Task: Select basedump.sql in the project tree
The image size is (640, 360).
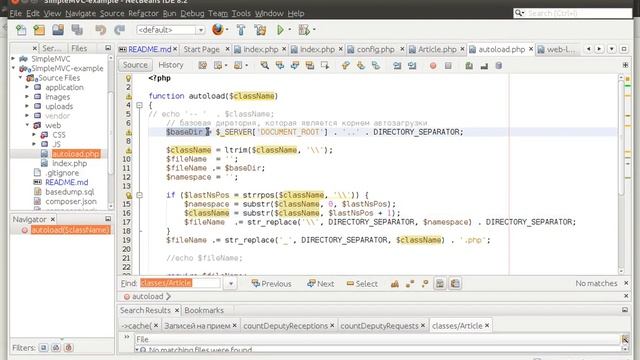Action: click(x=69, y=191)
